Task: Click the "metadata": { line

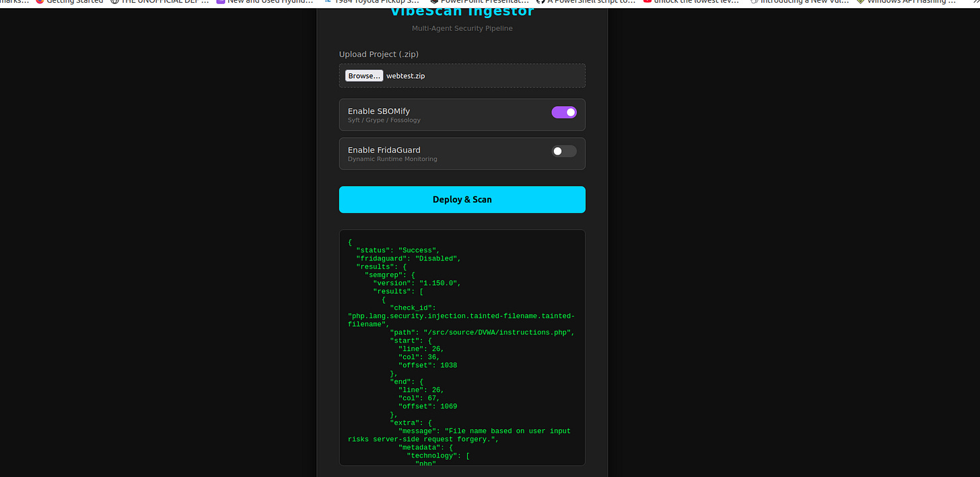Action: click(x=425, y=447)
